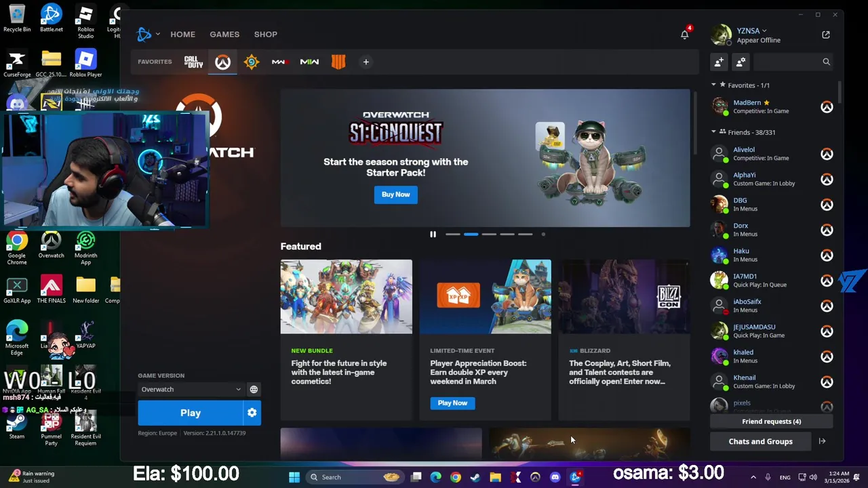Open New Bundle cosmetics card image
Viewport: 868px width, 488px height.
pyautogui.click(x=346, y=296)
